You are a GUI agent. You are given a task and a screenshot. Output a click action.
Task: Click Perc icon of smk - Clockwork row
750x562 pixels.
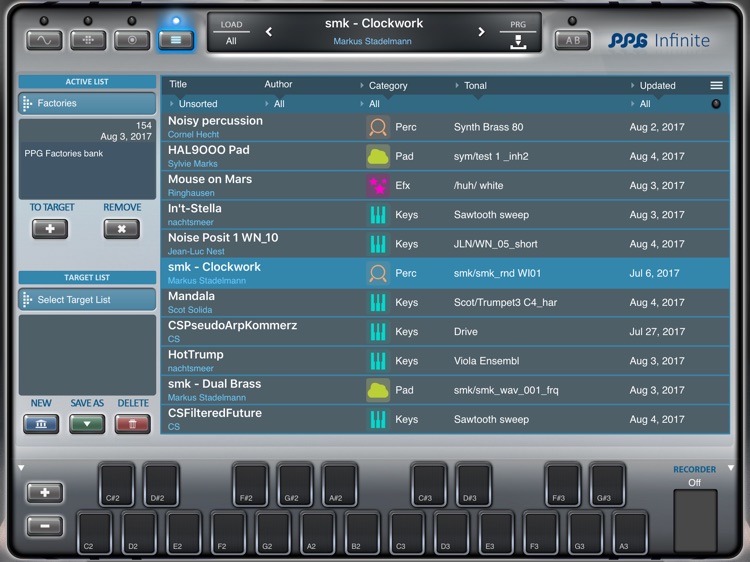tap(378, 273)
